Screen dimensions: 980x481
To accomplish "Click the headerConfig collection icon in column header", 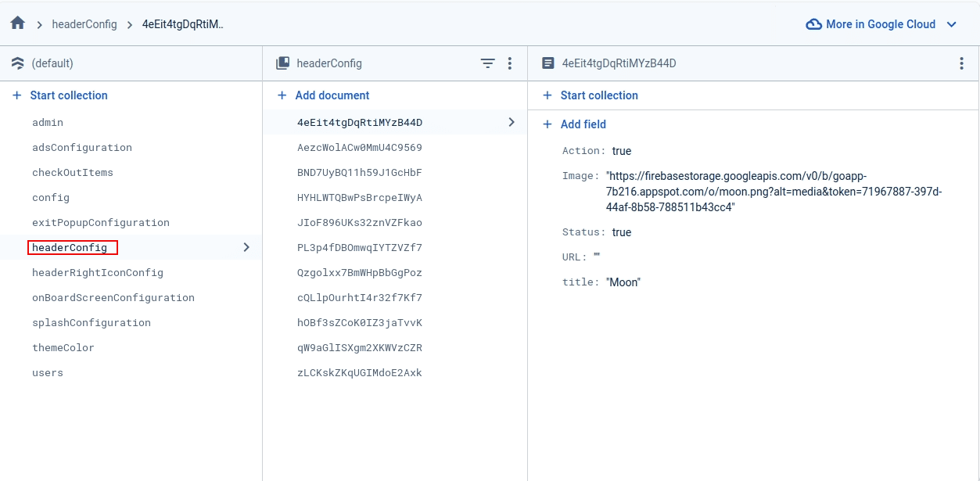I will click(283, 63).
